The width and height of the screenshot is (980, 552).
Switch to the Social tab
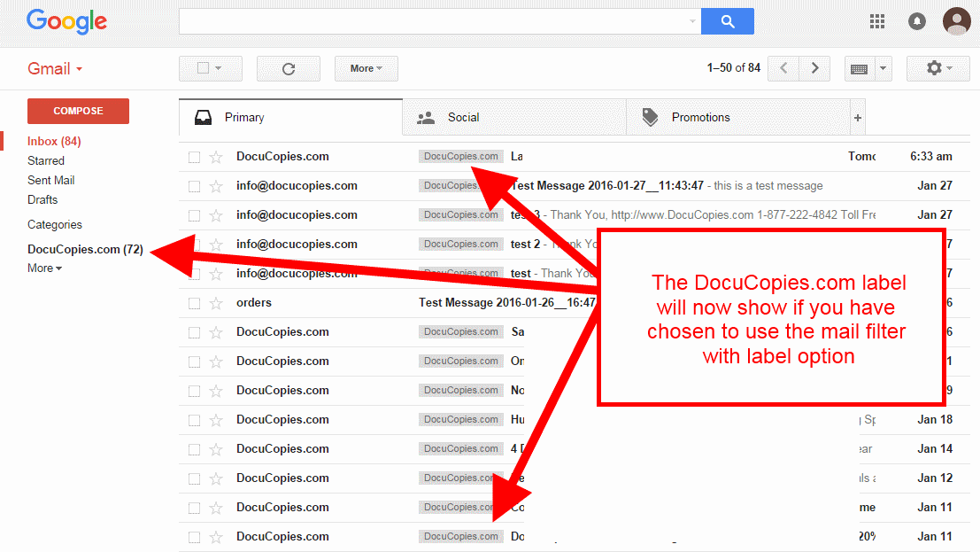coord(462,117)
